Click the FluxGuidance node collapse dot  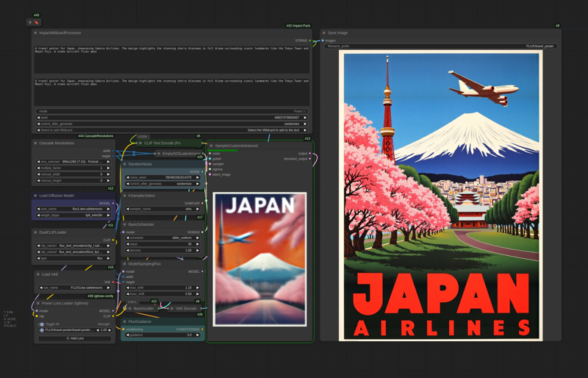click(125, 321)
